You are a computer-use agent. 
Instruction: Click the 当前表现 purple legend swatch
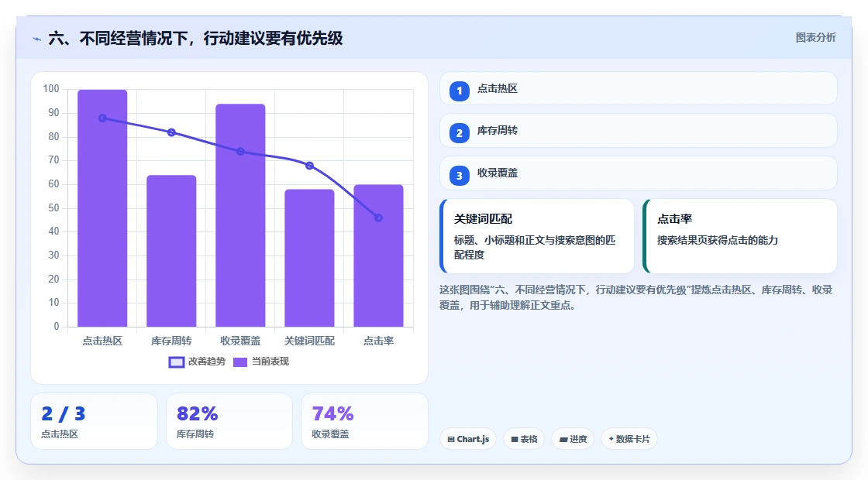(239, 362)
